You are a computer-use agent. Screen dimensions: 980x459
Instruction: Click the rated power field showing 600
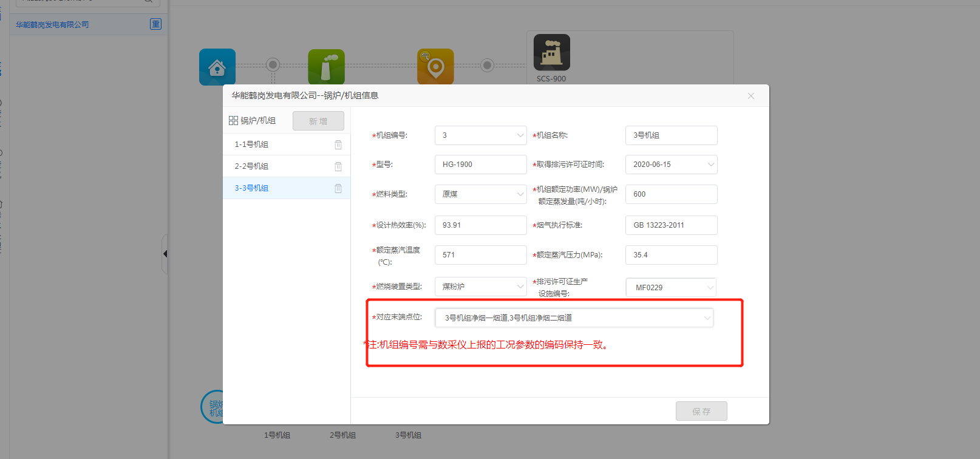[672, 194]
